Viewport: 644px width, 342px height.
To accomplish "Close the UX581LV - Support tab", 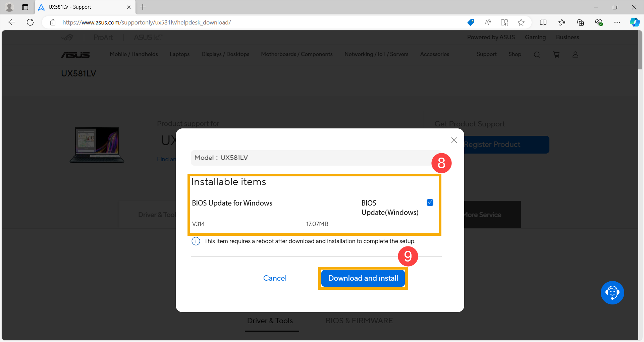I will [129, 7].
